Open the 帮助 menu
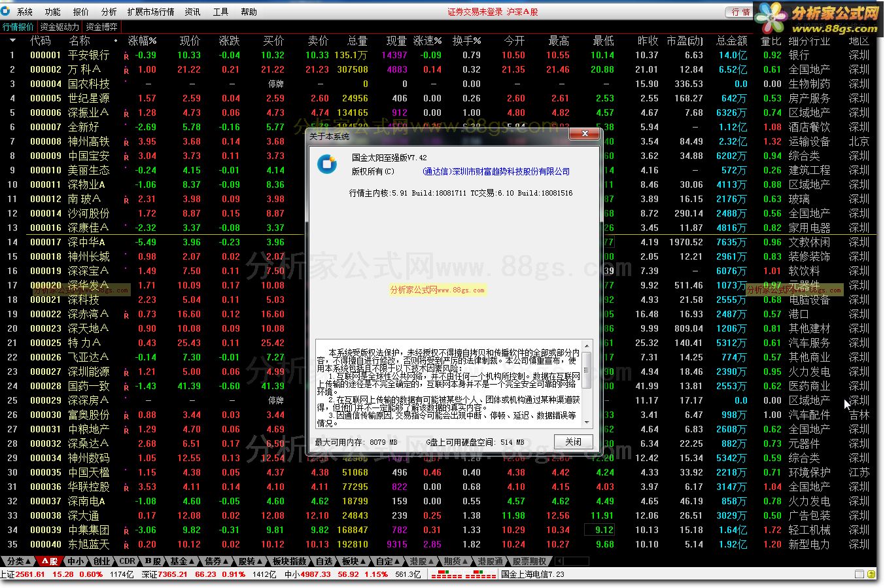 point(249,12)
